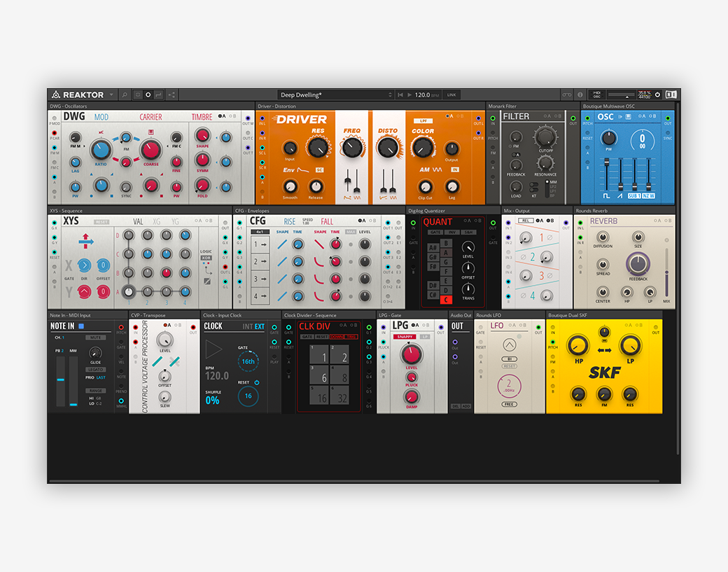
Task: Click the XYS Y direction arrow button
Action: point(84,292)
